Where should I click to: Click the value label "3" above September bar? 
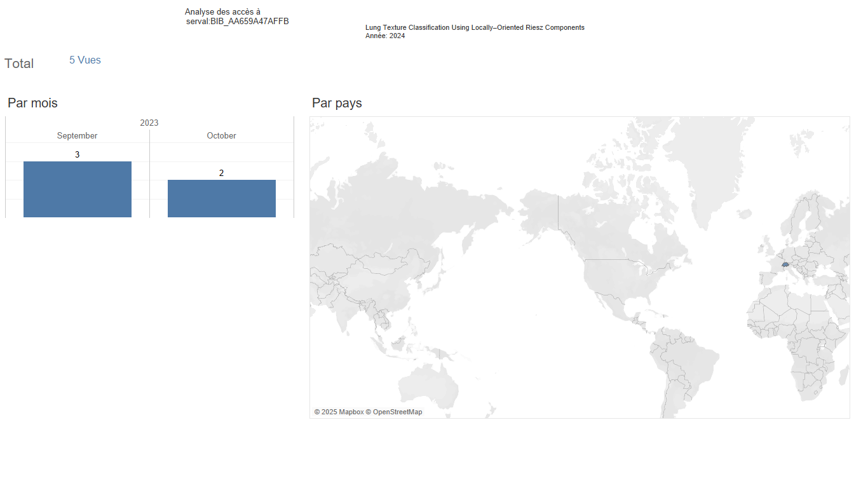[x=78, y=154]
